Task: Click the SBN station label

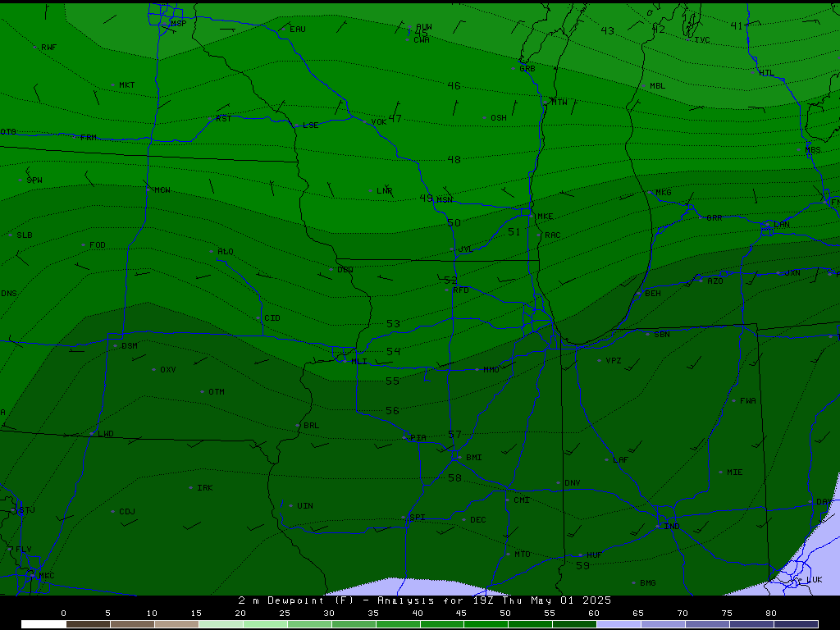Action: point(662,334)
